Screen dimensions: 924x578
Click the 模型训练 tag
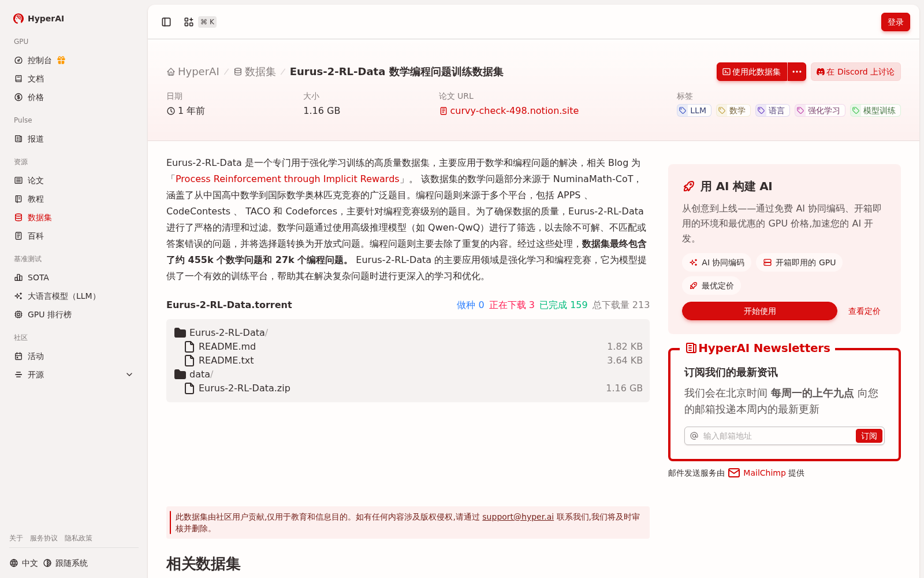(875, 110)
